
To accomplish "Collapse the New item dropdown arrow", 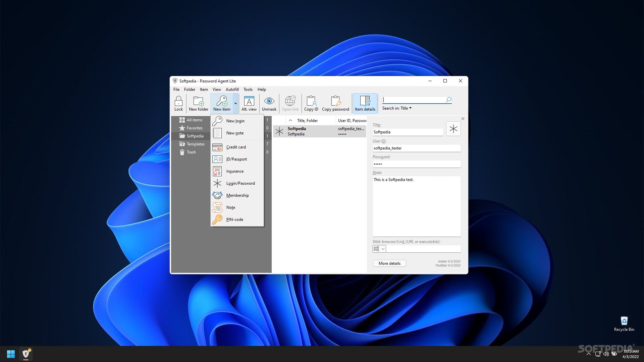I will tap(235, 103).
